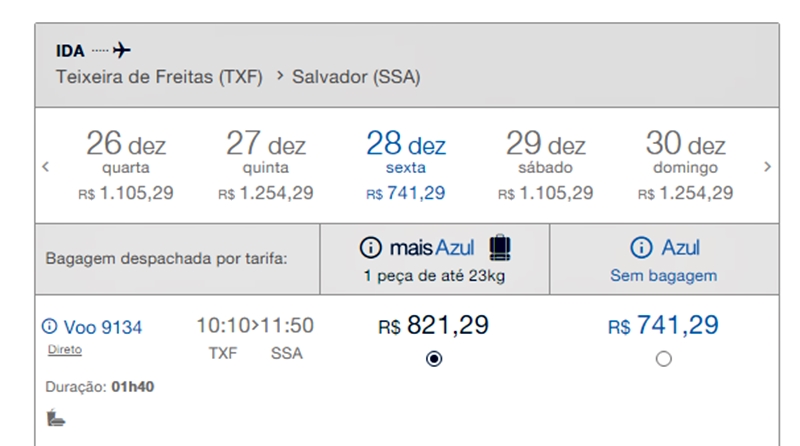Click the airplane icon next to IDA
The width and height of the screenshot is (800, 446).
[121, 50]
